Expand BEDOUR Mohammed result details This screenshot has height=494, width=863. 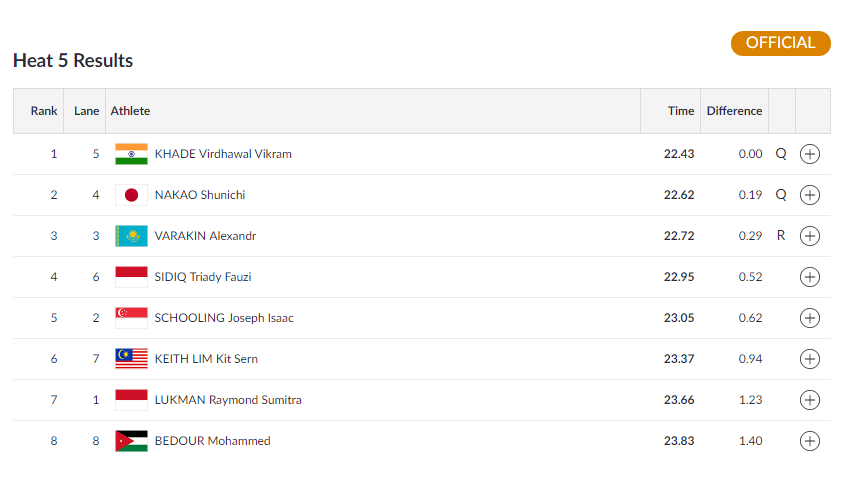coord(810,441)
